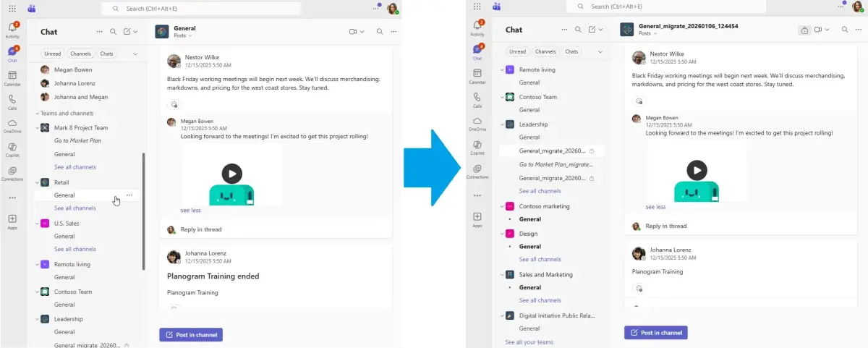This screenshot has height=348, width=868.
Task: Click the search icon in the General_migrate channel header
Action: click(x=845, y=30)
